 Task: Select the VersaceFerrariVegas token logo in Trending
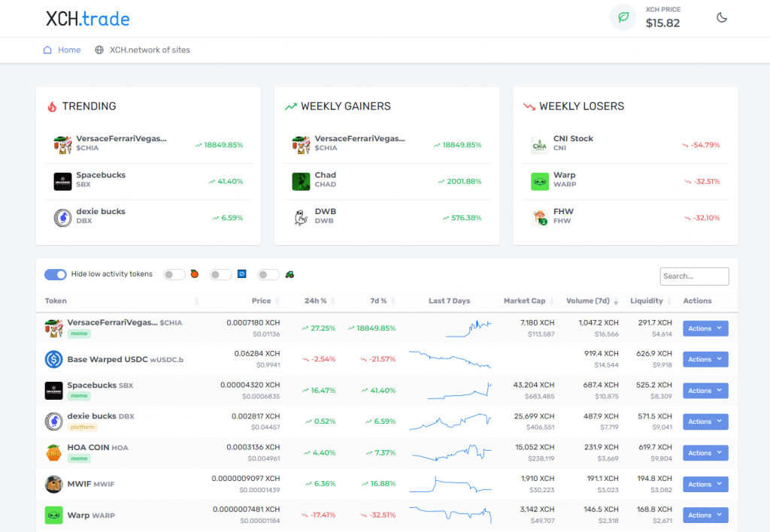(63, 143)
